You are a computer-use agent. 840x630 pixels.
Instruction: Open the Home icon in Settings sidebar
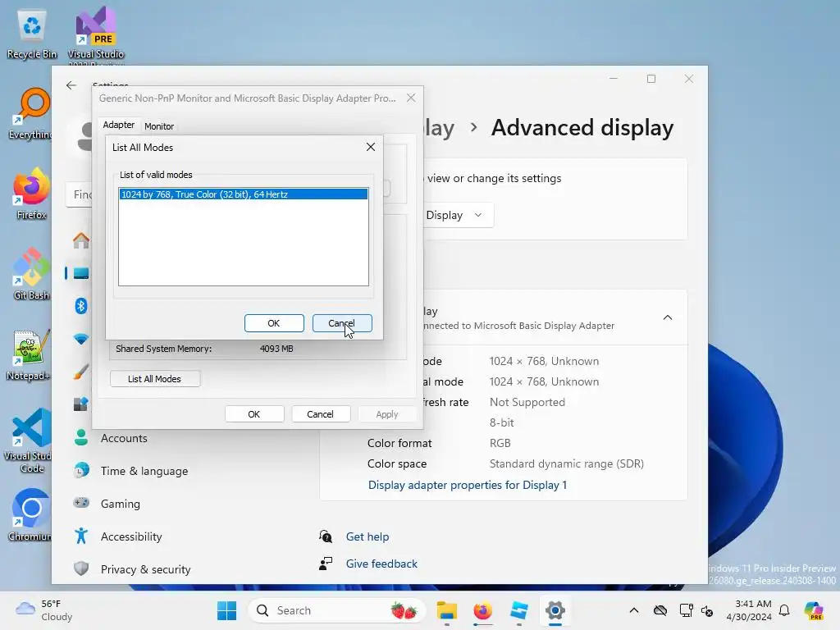pos(81,240)
